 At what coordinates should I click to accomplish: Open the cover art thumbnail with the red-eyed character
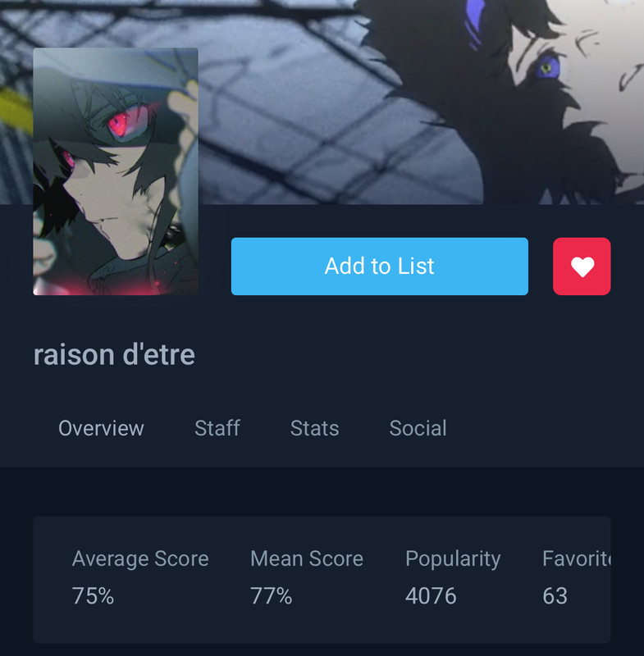pyautogui.click(x=116, y=171)
